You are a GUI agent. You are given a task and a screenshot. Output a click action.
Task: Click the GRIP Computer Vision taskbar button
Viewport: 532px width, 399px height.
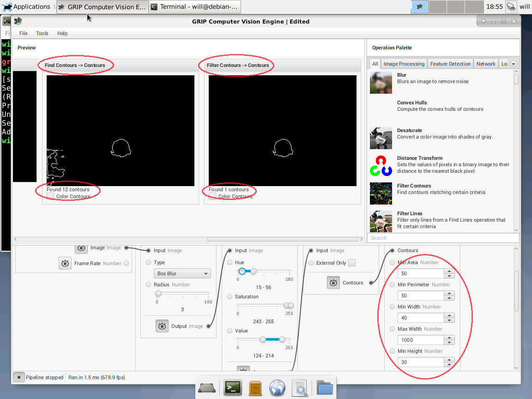tap(103, 7)
